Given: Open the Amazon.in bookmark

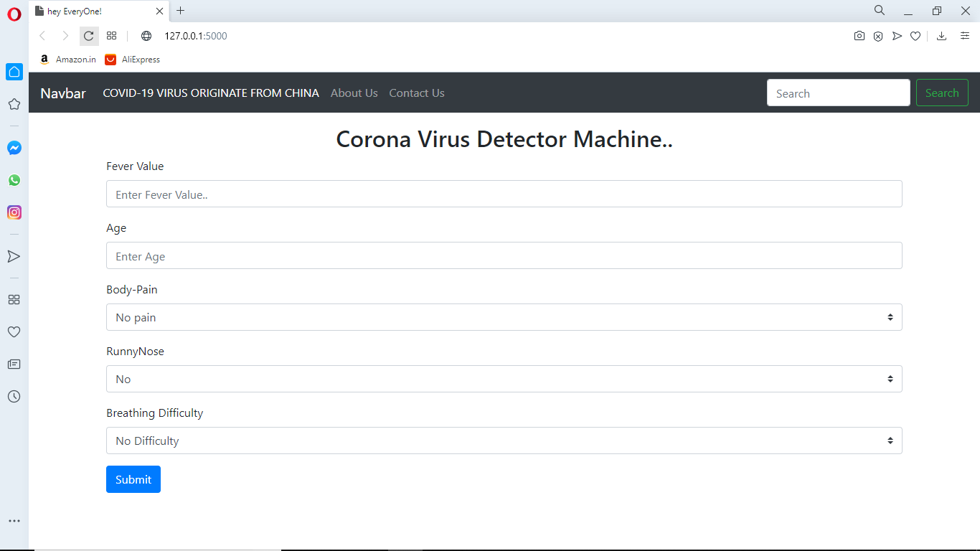Looking at the screenshot, I should tap(68, 60).
